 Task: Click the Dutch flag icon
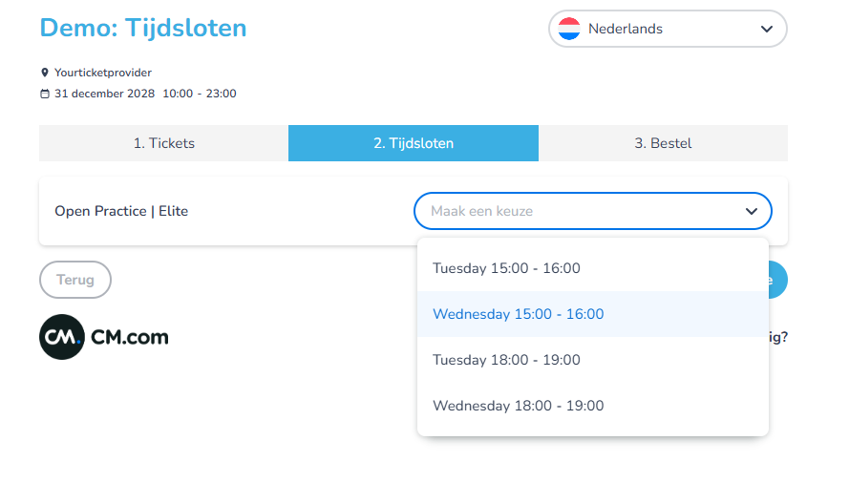(x=569, y=29)
